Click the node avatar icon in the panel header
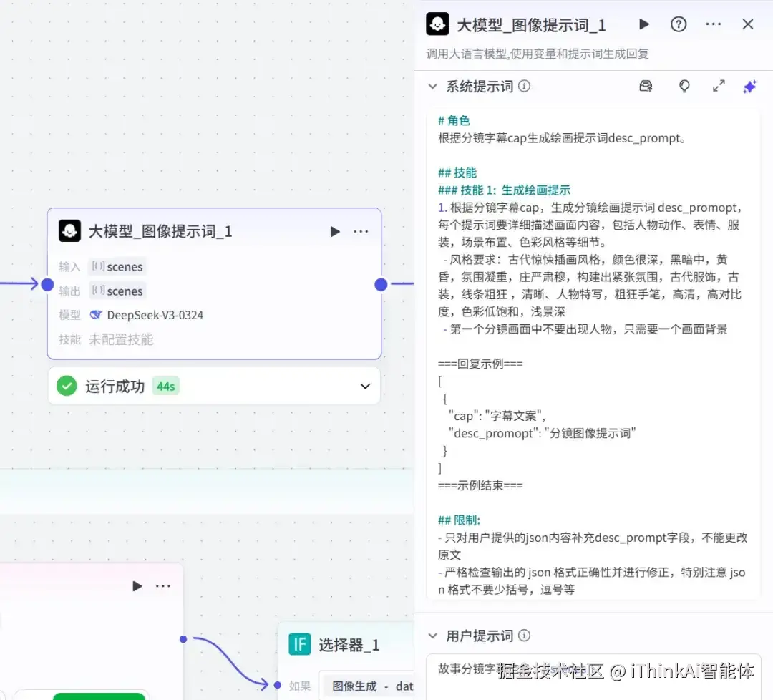Image resolution: width=773 pixels, height=700 pixels. (x=437, y=24)
